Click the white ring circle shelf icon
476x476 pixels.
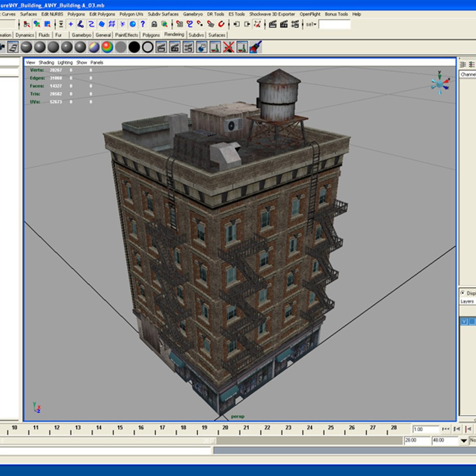pyautogui.click(x=148, y=47)
